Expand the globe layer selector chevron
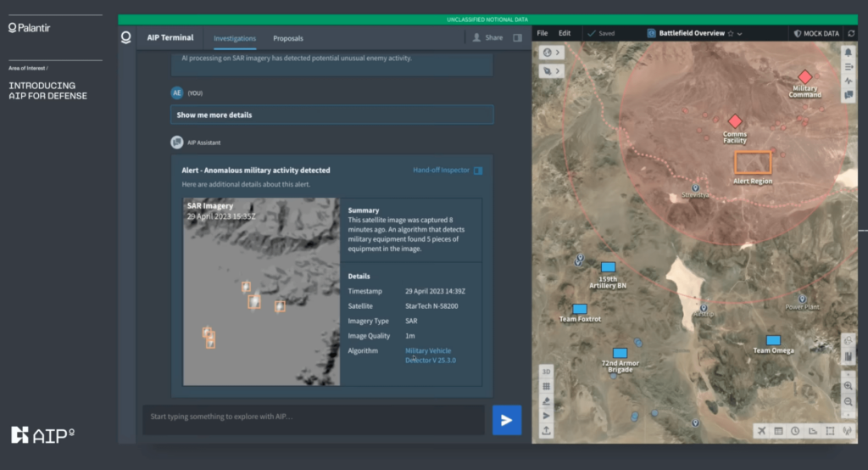Screen dimensions: 868x470 pos(559,53)
